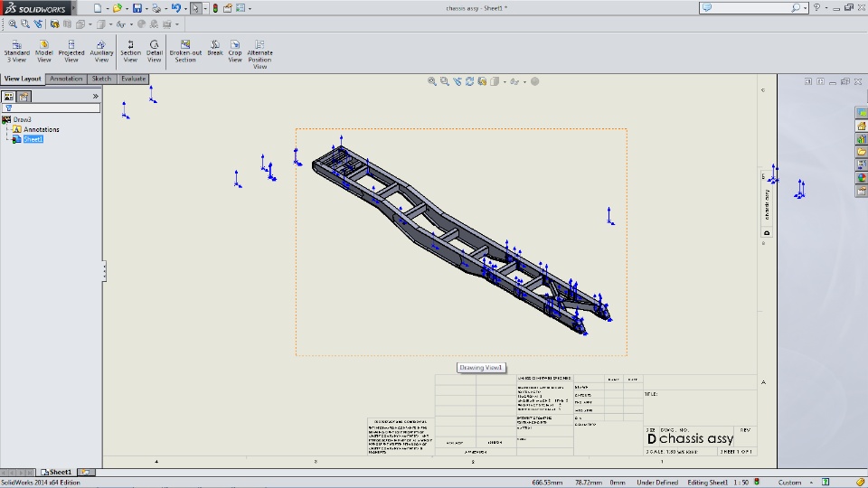Open the Print dropdown arrow
Image resolution: width=868 pixels, height=488 pixels.
(x=165, y=9)
